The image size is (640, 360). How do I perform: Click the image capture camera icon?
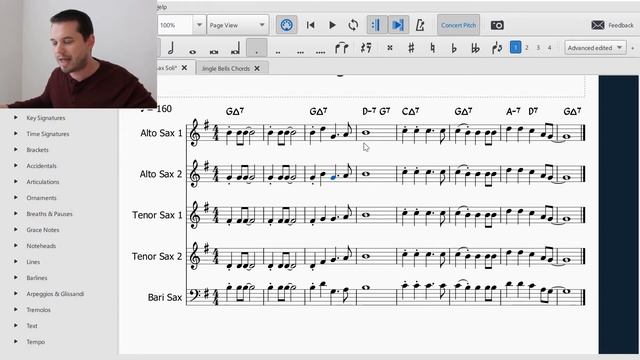point(497,25)
